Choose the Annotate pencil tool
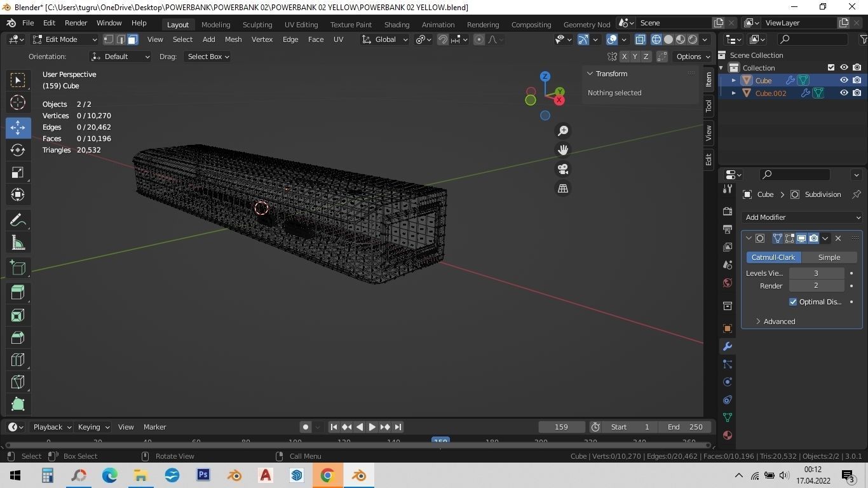The height and width of the screenshot is (488, 868). 18,220
